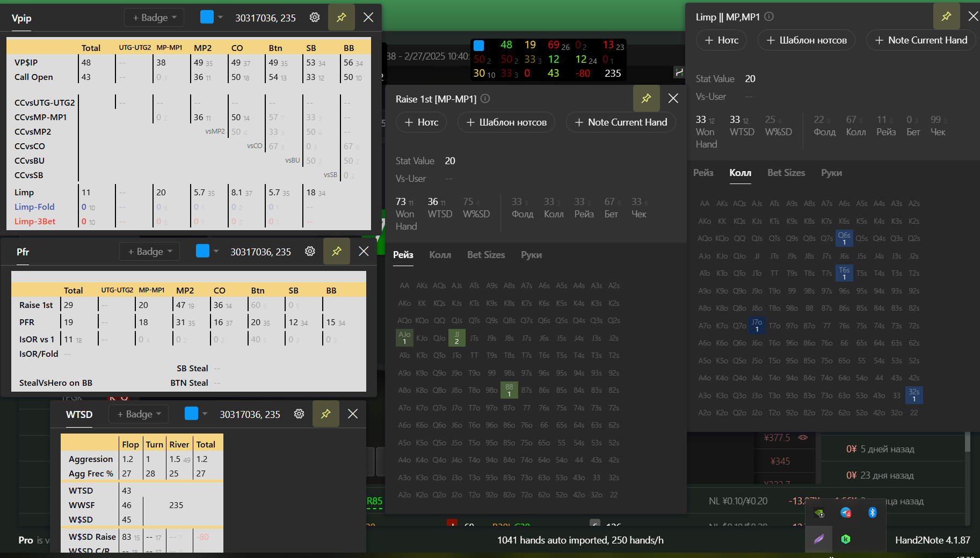The width and height of the screenshot is (980, 558).
Task: Open Bluetooth tray icon
Action: click(872, 512)
